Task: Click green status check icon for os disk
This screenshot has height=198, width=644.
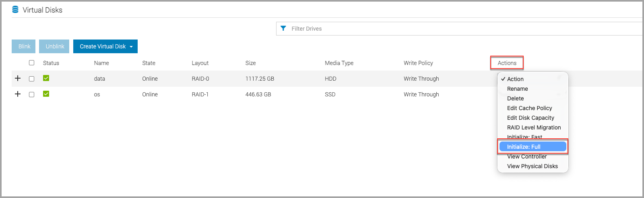Action: pos(46,94)
